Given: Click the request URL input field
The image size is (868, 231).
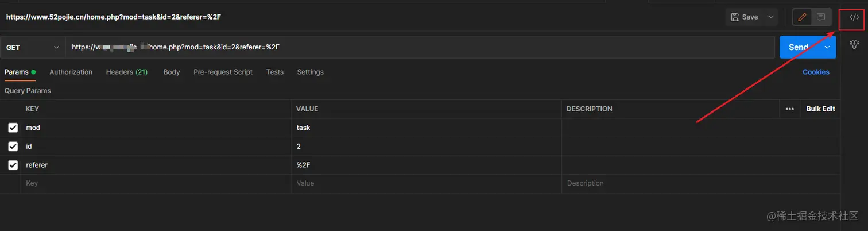Looking at the screenshot, I should click(x=420, y=47).
